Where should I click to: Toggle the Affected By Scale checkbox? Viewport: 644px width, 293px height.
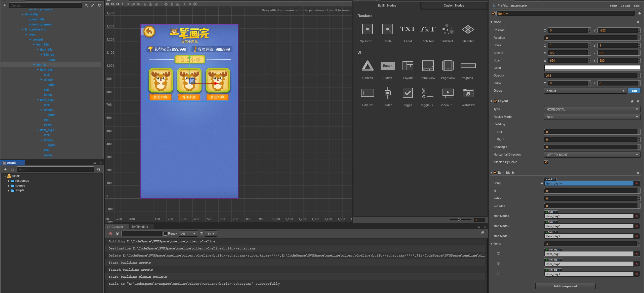click(546, 162)
